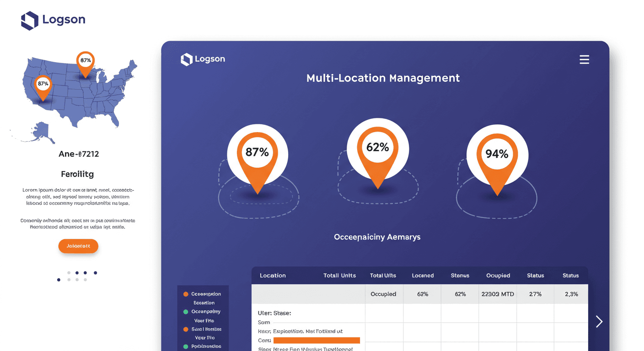The width and height of the screenshot is (644, 351).
Task: Click the Status header above the 2,3% cell
Action: pyautogui.click(x=571, y=276)
